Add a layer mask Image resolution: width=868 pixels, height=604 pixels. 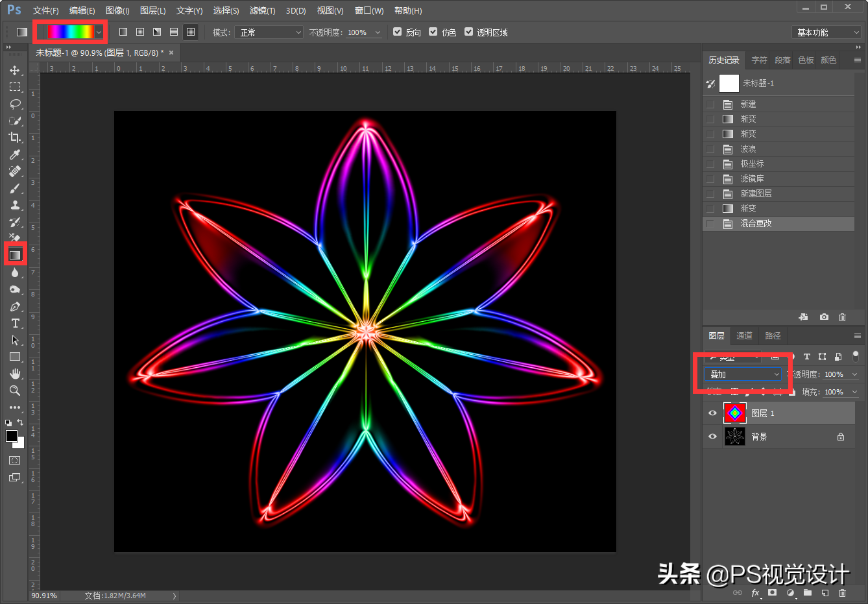coord(772,592)
